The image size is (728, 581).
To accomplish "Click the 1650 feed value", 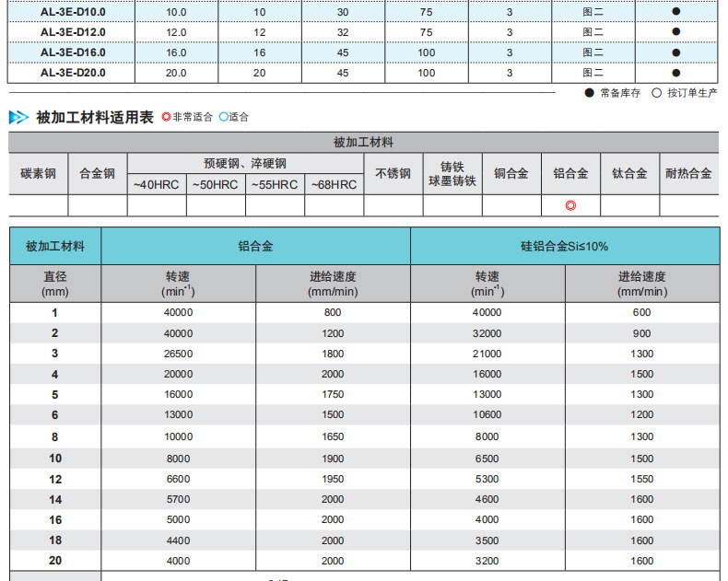I will (333, 436).
